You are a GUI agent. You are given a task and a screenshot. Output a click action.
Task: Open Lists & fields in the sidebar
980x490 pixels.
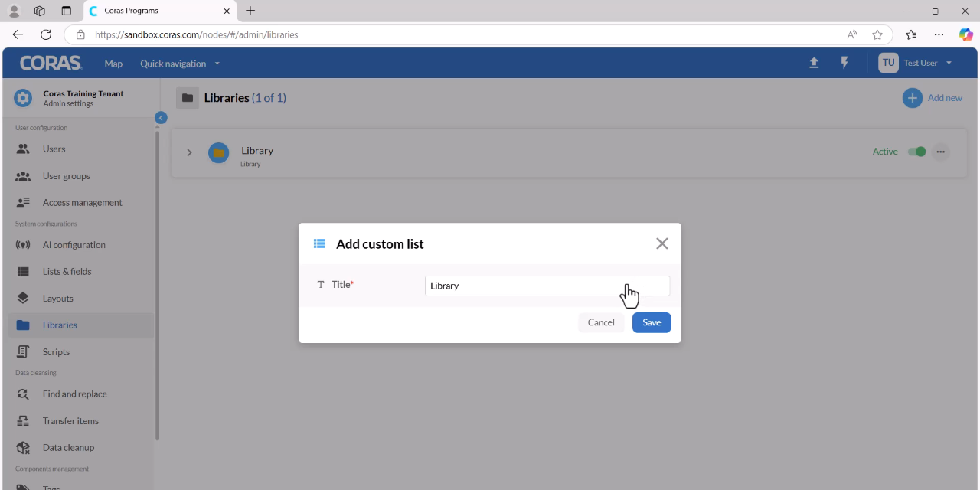tap(80, 272)
